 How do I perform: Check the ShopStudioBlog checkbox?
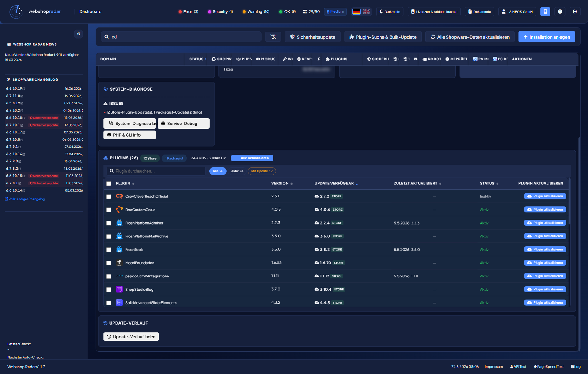109,290
